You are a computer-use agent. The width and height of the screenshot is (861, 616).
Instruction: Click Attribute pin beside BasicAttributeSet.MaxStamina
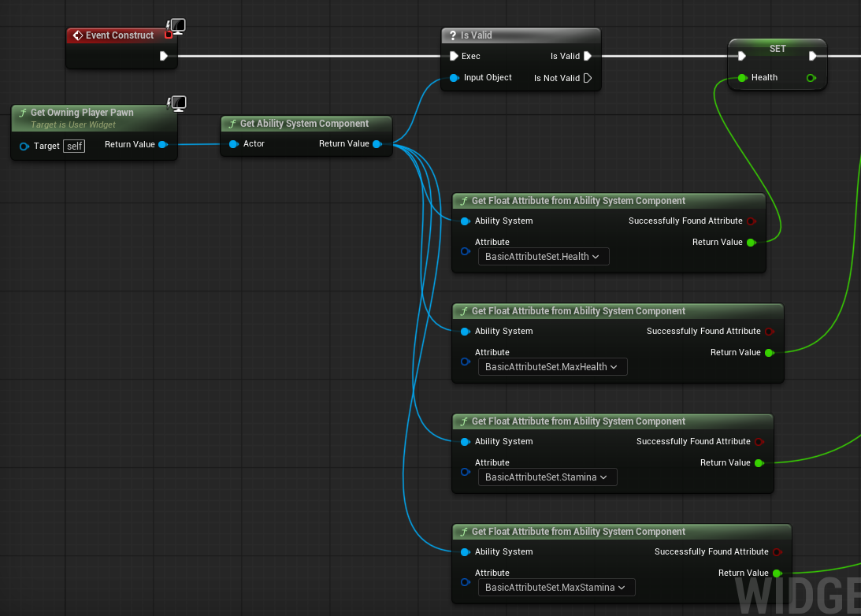click(465, 582)
